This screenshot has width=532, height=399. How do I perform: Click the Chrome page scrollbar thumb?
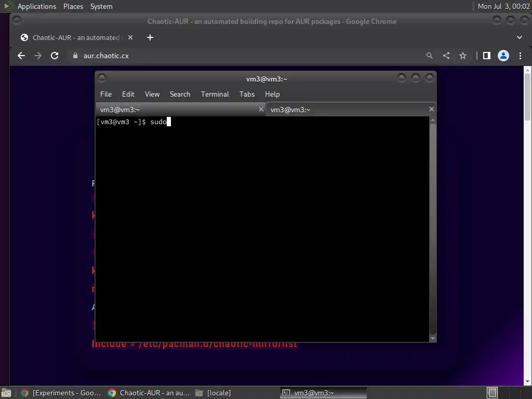[527, 97]
